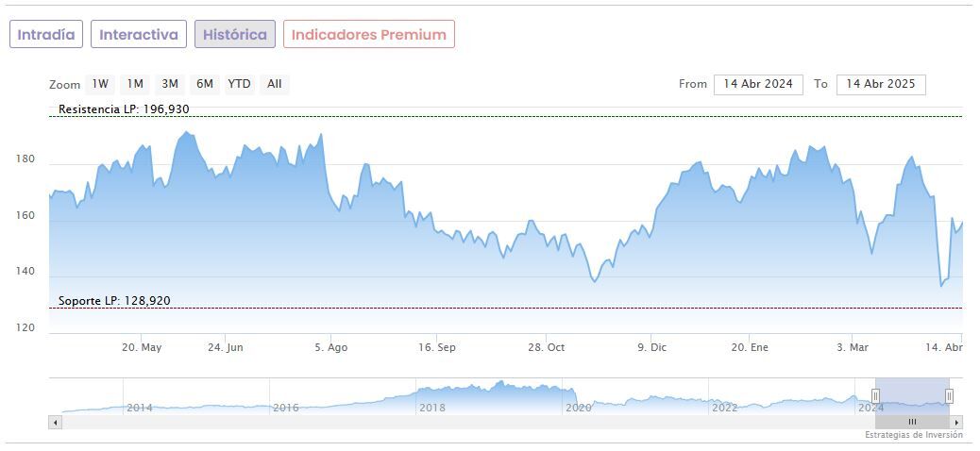Switch to the Intradía tab
The height and width of the screenshot is (451, 980).
click(x=46, y=35)
